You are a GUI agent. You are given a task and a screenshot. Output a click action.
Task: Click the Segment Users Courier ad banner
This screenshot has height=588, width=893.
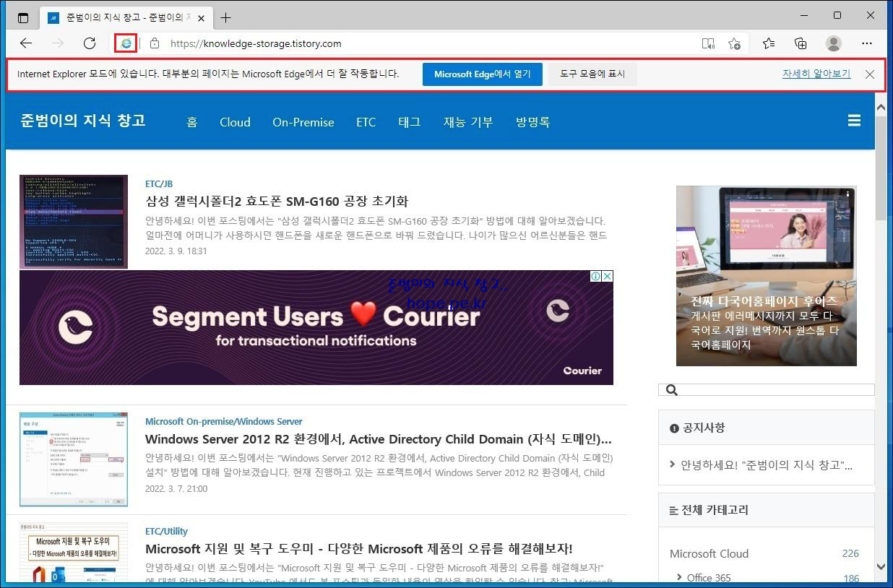[x=316, y=328]
